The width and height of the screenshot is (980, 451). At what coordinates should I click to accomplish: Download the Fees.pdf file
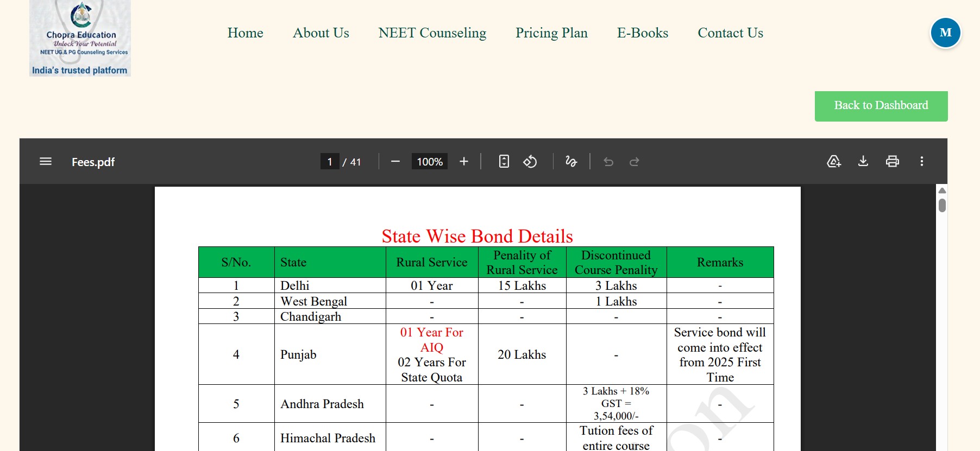pyautogui.click(x=863, y=162)
